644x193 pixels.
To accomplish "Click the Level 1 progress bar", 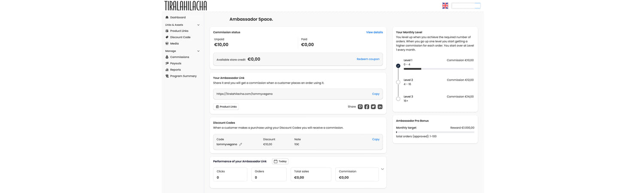I will (x=438, y=69).
